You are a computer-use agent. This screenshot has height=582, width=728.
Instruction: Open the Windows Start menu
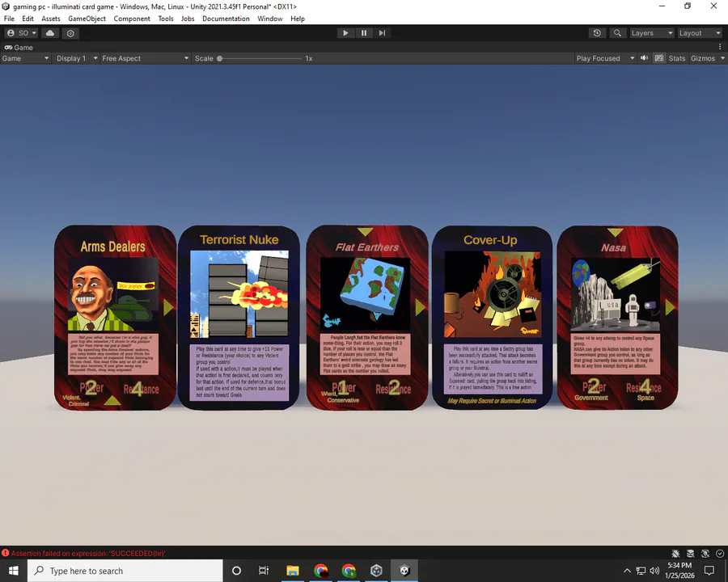pos(14,571)
